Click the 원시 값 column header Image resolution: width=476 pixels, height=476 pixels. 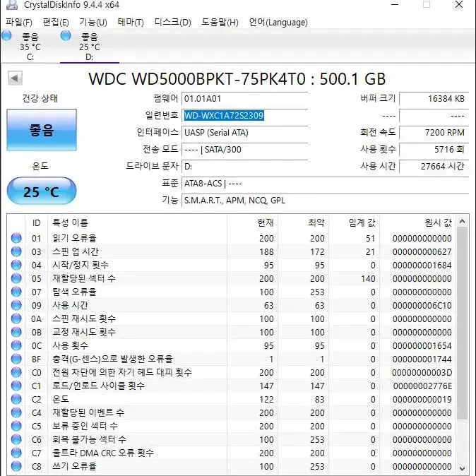coord(418,223)
